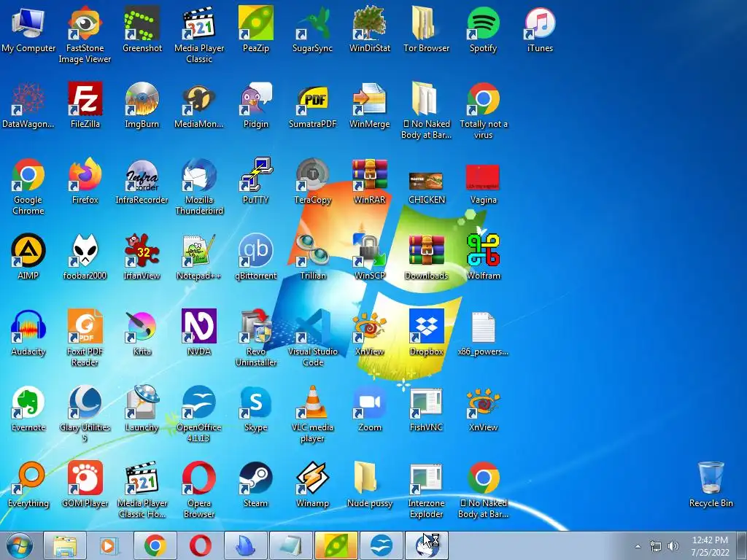
Task: Select the InfraRecorder icon
Action: [x=142, y=181]
